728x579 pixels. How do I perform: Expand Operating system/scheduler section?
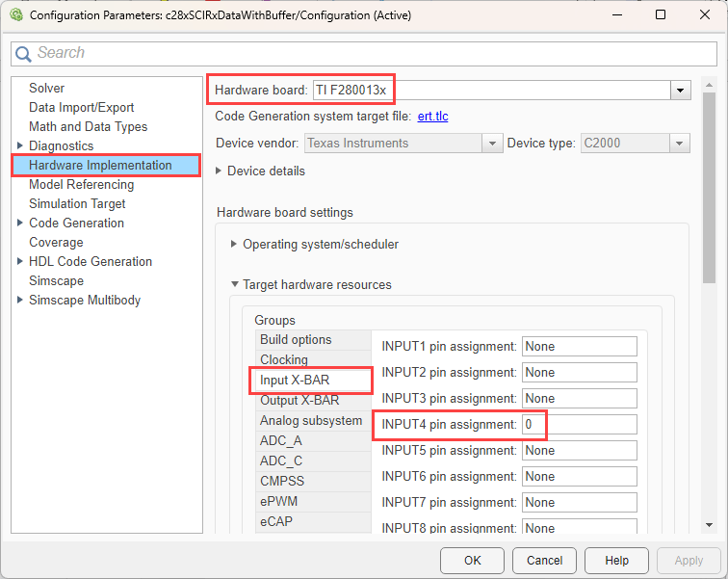234,245
